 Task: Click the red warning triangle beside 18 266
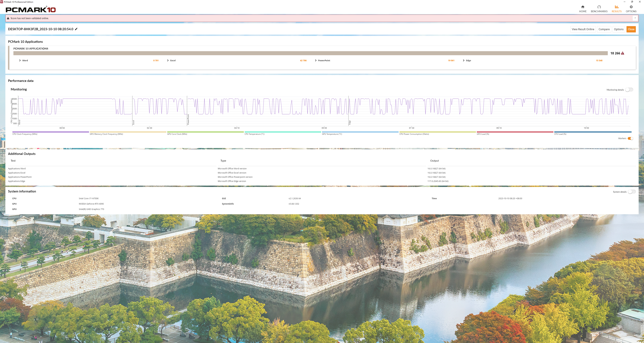click(623, 53)
